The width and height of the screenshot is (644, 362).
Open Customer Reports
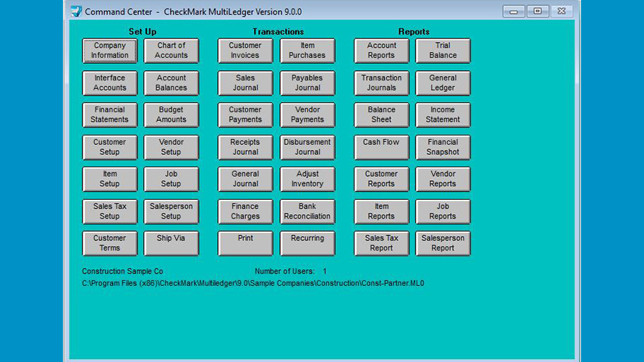click(381, 179)
